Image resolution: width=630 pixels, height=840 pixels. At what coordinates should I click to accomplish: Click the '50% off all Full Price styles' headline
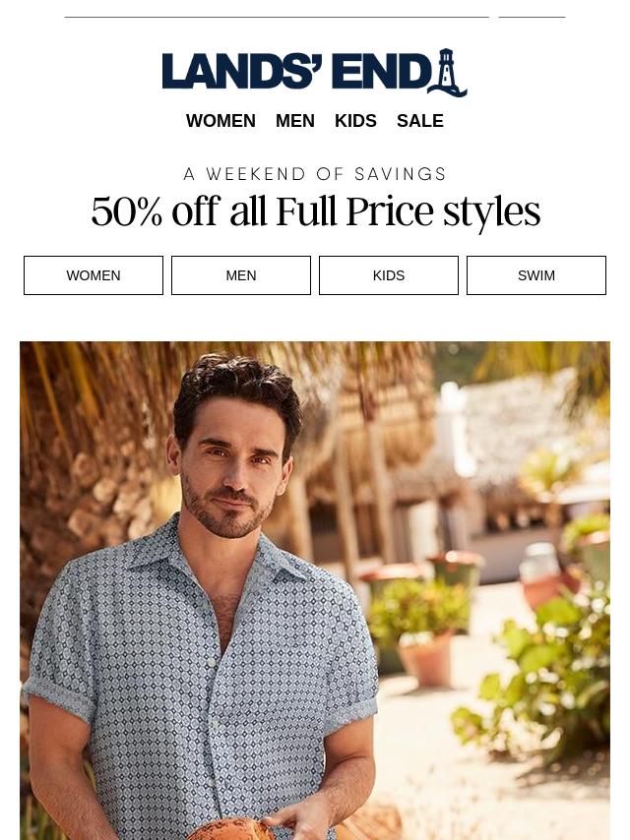315,211
